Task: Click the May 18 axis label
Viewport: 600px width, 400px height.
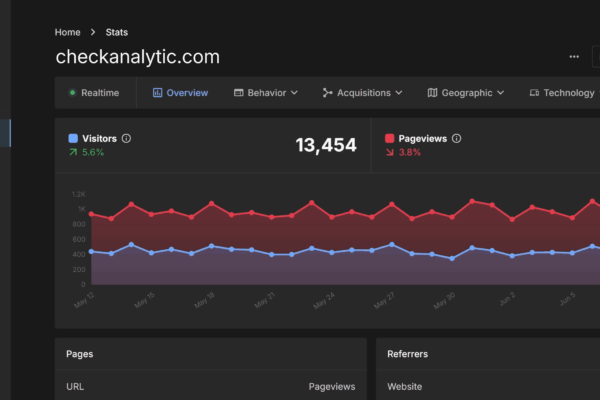Action: click(x=204, y=300)
